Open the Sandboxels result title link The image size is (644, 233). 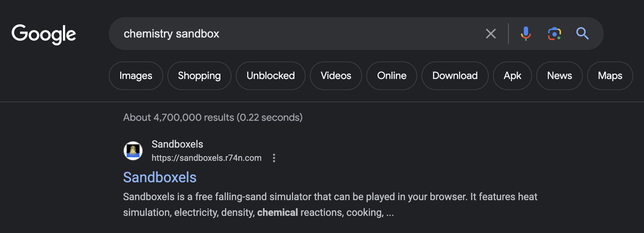(x=160, y=177)
